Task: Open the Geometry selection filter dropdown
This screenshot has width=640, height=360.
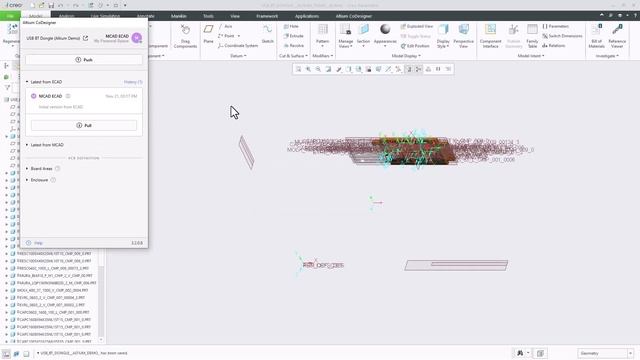Action: pyautogui.click(x=630, y=353)
